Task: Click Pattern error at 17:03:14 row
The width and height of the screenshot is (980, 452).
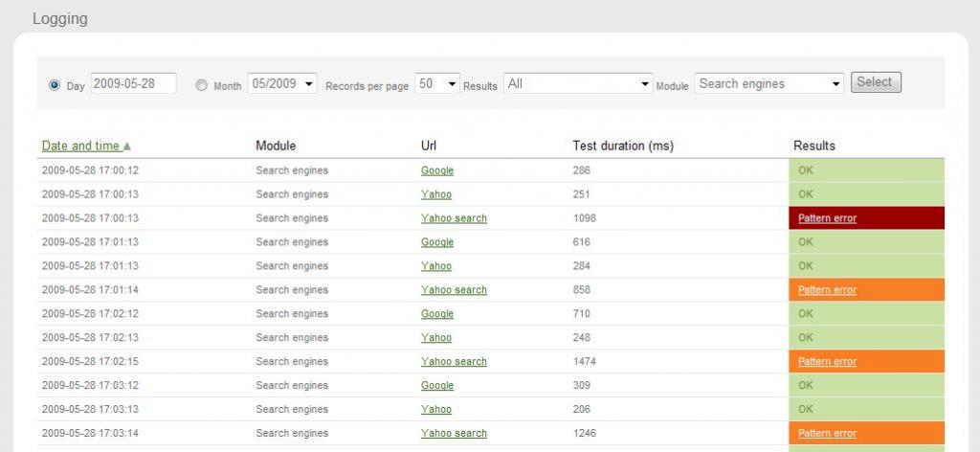Action: [827, 434]
